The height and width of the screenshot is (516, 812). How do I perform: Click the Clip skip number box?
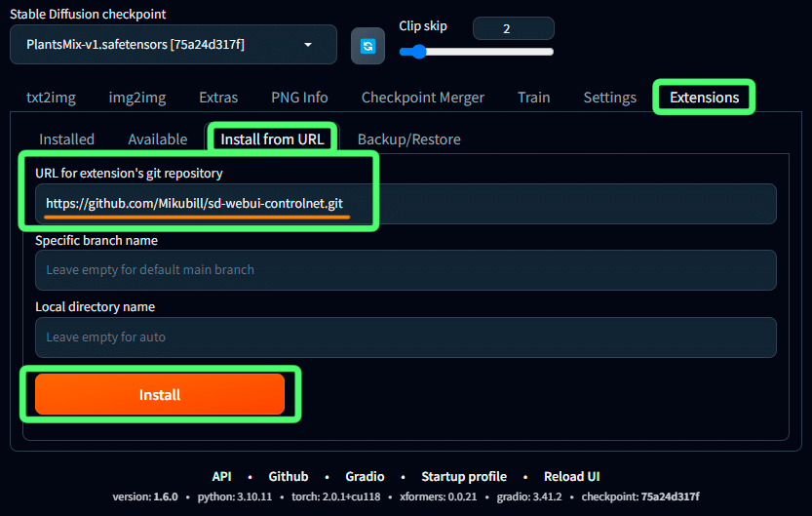(513, 28)
